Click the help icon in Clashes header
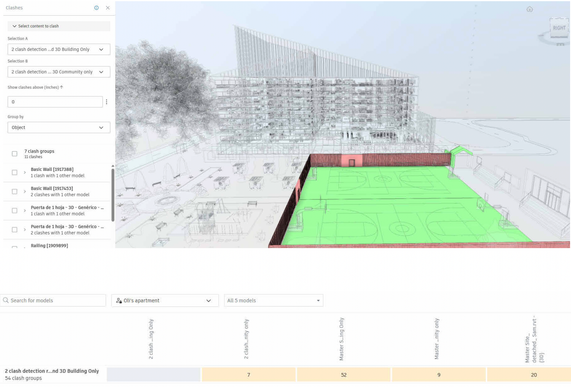Image resolution: width=571 pixels, height=387 pixels. tap(96, 8)
